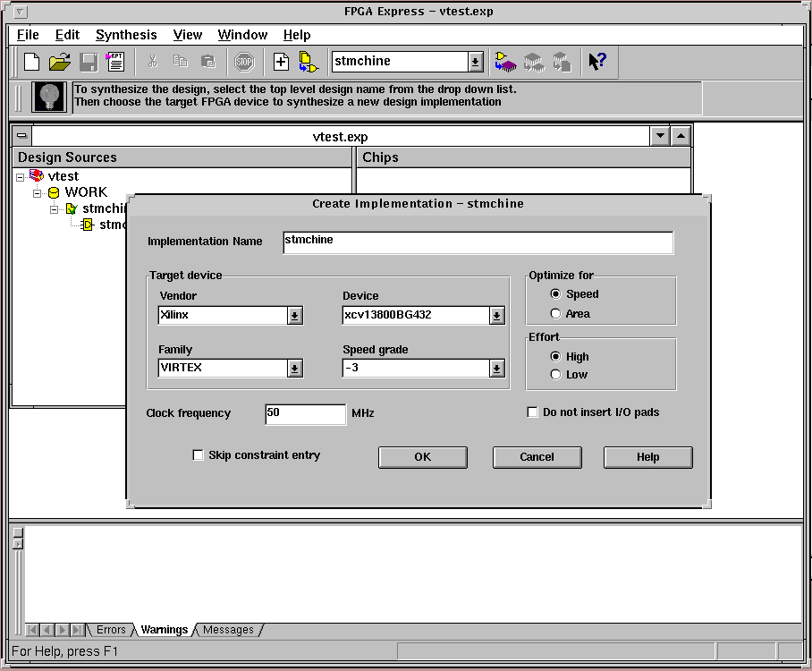
Task: Click the Optimize chip toolbar icon
Action: pyautogui.click(x=534, y=62)
